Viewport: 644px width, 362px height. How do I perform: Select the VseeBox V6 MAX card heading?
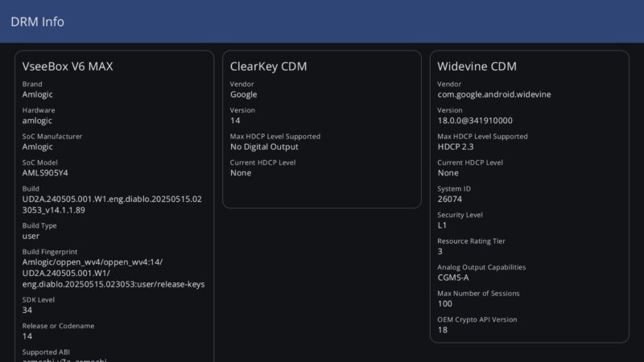68,67
